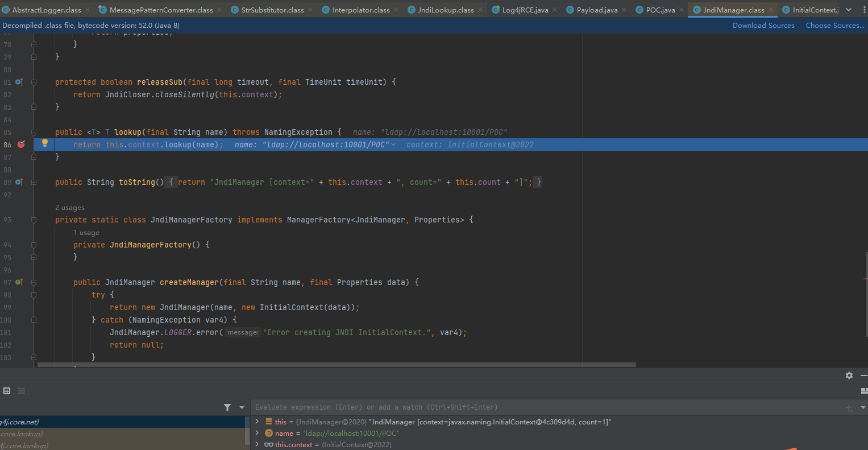The width and height of the screenshot is (868, 450).
Task: Click the editor horizontal scrollbar
Action: pyautogui.click(x=337, y=365)
